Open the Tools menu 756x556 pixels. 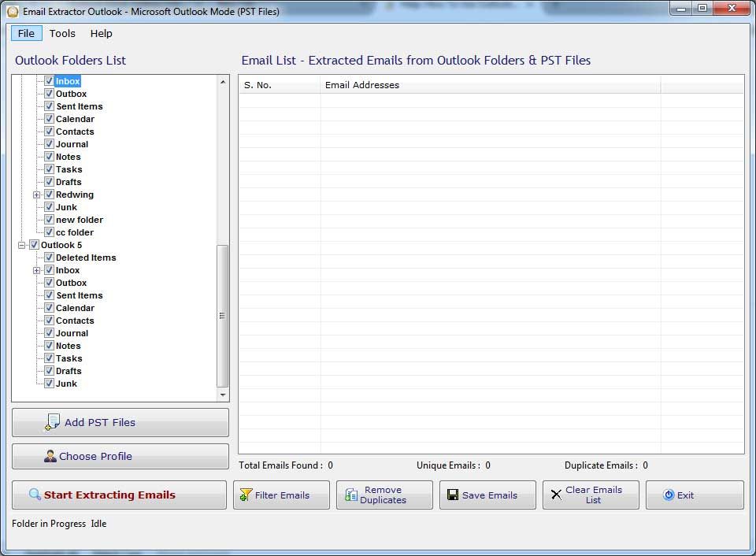click(x=62, y=34)
